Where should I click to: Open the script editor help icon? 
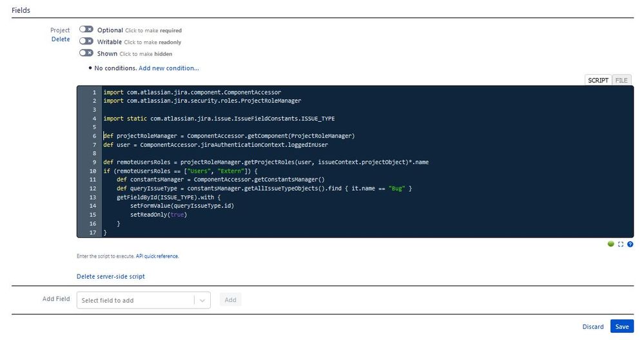coord(630,244)
